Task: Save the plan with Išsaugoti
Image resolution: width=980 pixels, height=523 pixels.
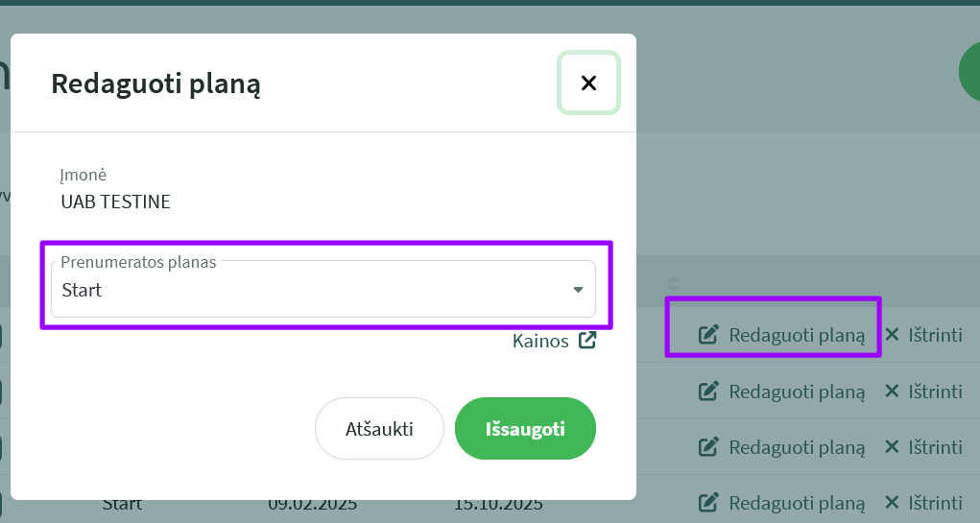Action: tap(525, 429)
